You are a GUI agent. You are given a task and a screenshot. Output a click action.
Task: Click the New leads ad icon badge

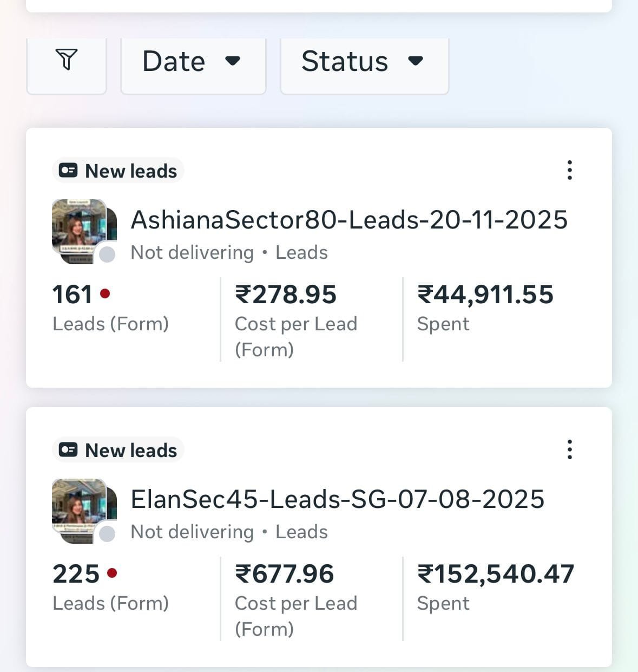click(68, 170)
